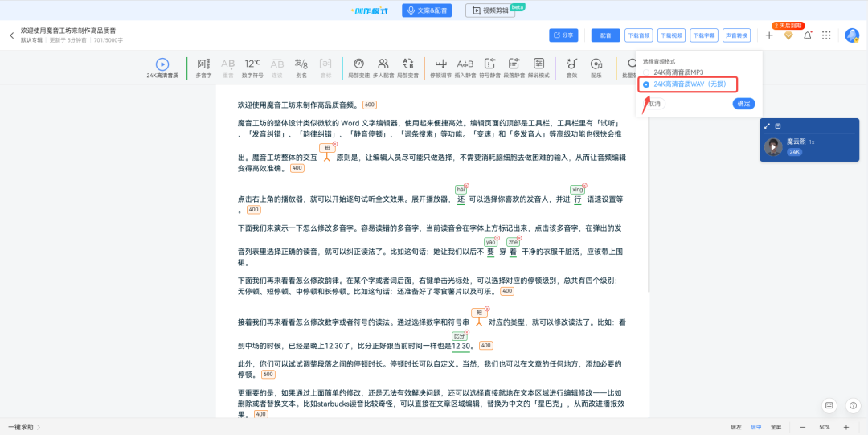Switch to the 文案&配音 tab
This screenshot has height=435, width=868.
pyautogui.click(x=427, y=10)
